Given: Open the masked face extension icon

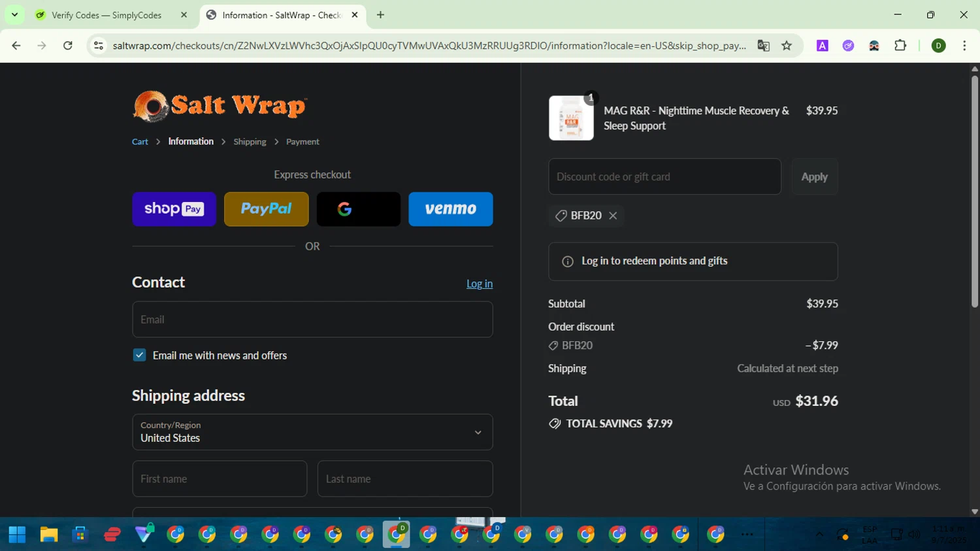Looking at the screenshot, I should (874, 46).
